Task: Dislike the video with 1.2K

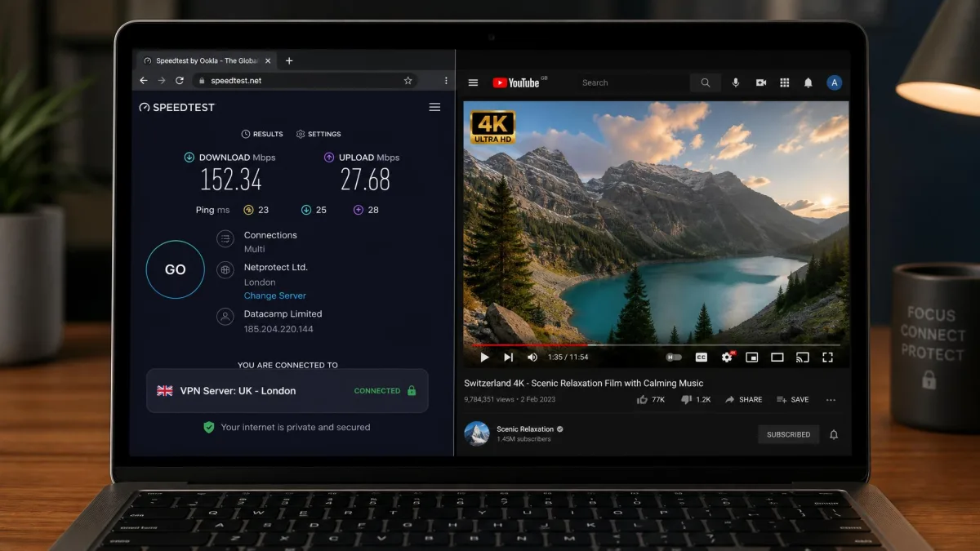Action: pos(696,399)
